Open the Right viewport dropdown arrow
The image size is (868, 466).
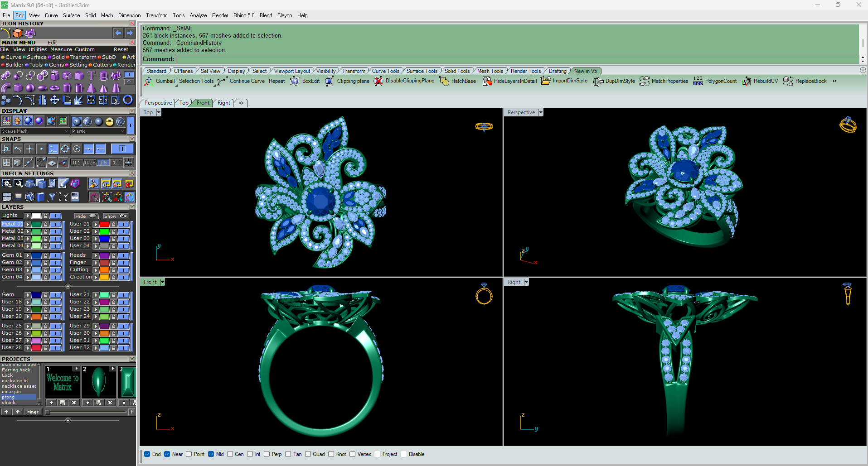(x=526, y=282)
